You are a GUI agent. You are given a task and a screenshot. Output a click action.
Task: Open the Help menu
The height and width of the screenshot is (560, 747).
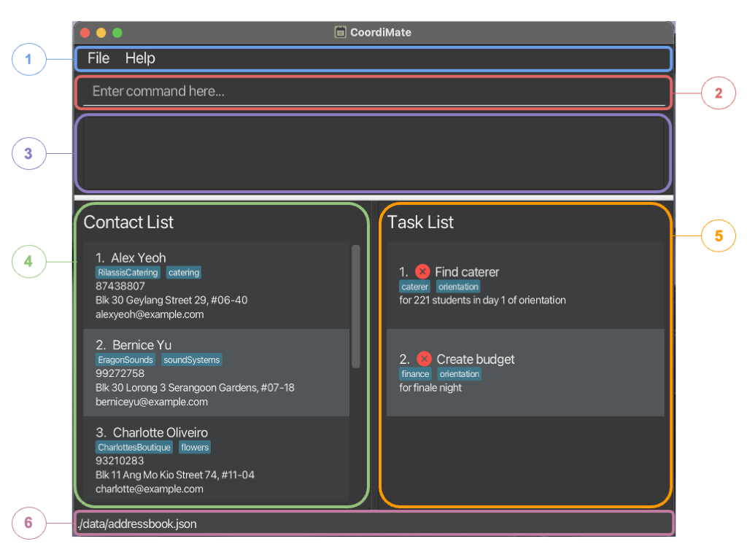pyautogui.click(x=140, y=58)
